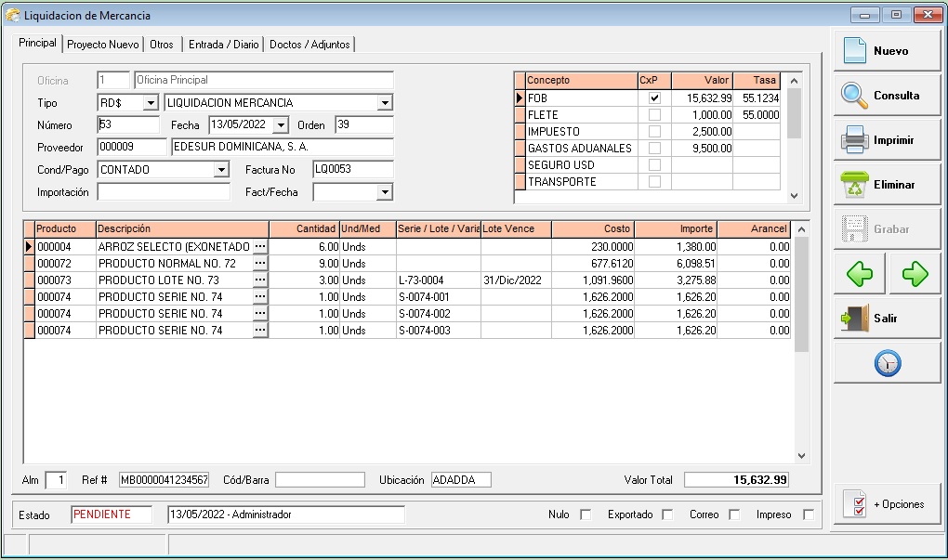The height and width of the screenshot is (560, 948).
Task: Check the Exportado checkbox
Action: pyautogui.click(x=667, y=514)
